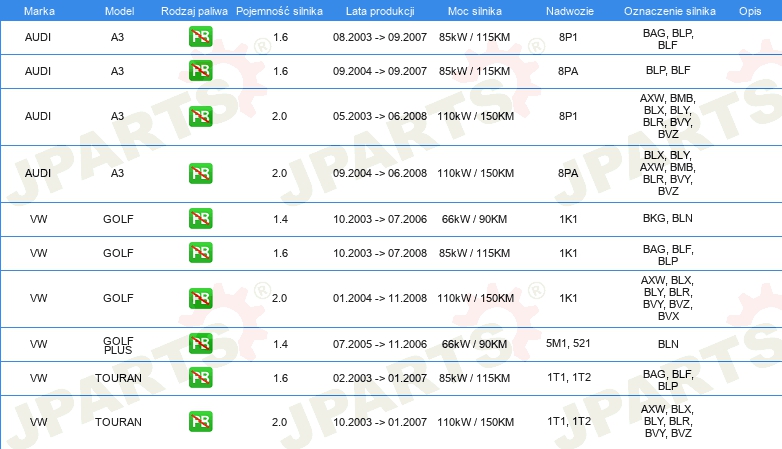Image resolution: width=782 pixels, height=449 pixels.
Task: Click the GOLF model cell in the 1.4 row
Action: click(118, 219)
